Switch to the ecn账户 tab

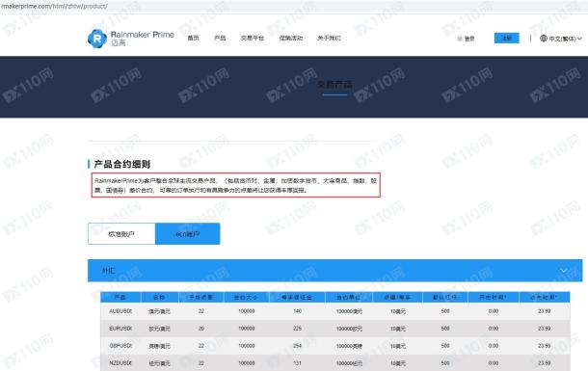(x=188, y=234)
